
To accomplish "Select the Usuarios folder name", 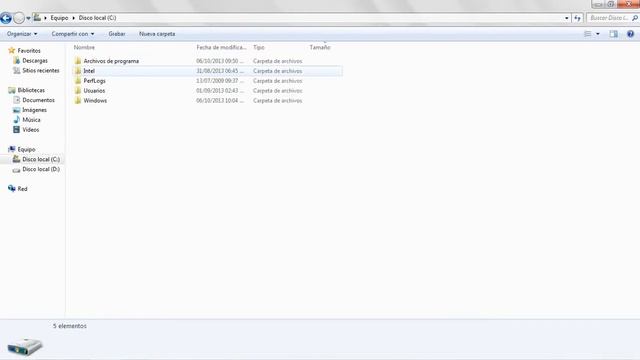I will coord(94,91).
